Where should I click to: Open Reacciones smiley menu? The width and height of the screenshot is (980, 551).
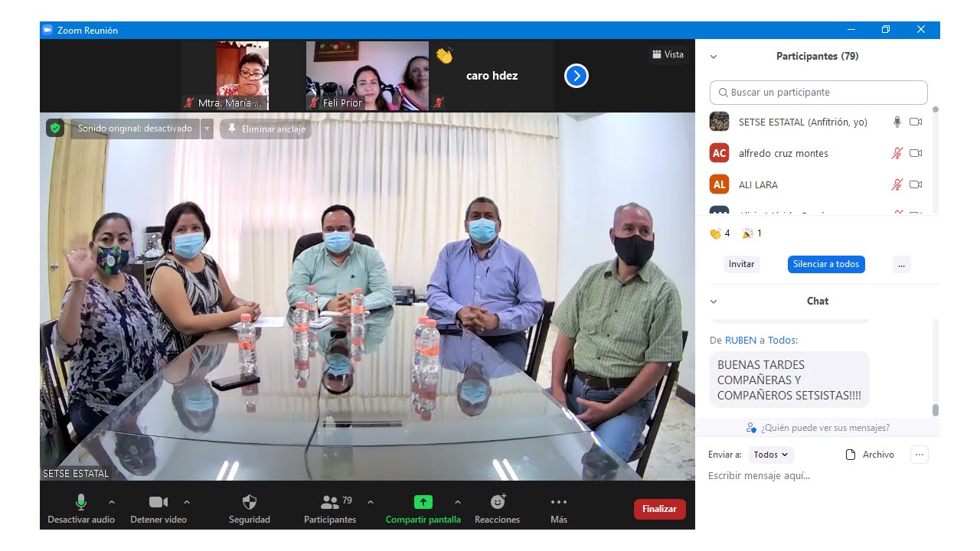point(498,509)
